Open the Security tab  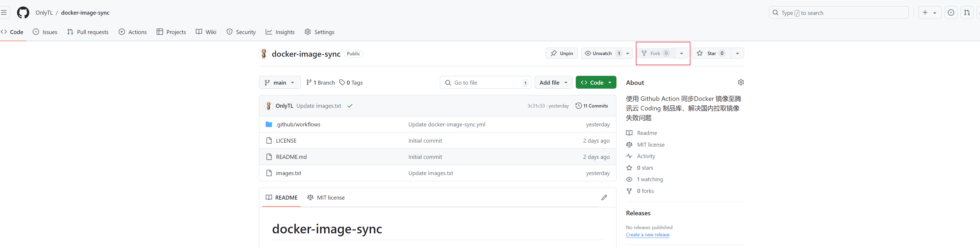pyautogui.click(x=241, y=32)
